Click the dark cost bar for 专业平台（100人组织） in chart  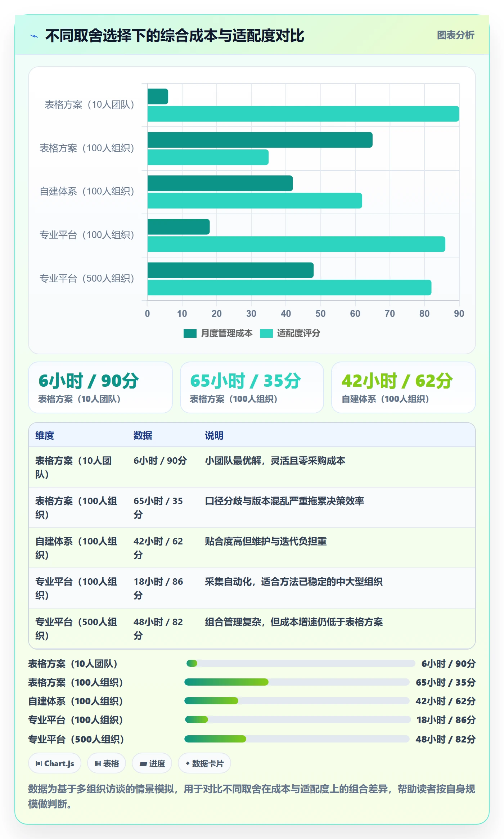coord(179,227)
